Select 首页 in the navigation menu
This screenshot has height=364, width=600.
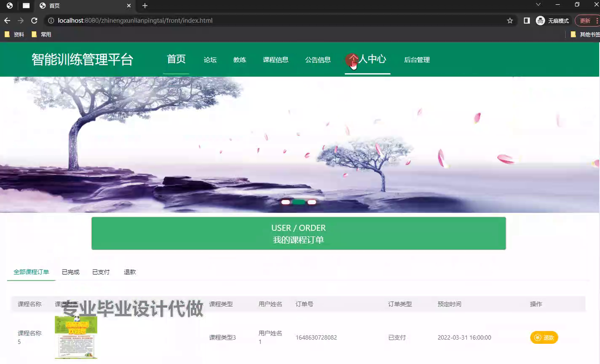[176, 59]
